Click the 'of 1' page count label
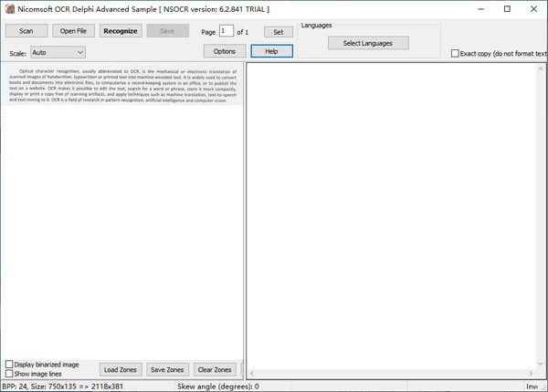The width and height of the screenshot is (548, 392). [x=243, y=32]
